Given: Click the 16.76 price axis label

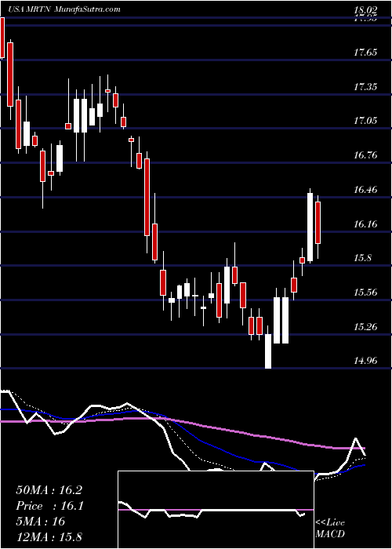Looking at the screenshot, I should click(x=365, y=156).
